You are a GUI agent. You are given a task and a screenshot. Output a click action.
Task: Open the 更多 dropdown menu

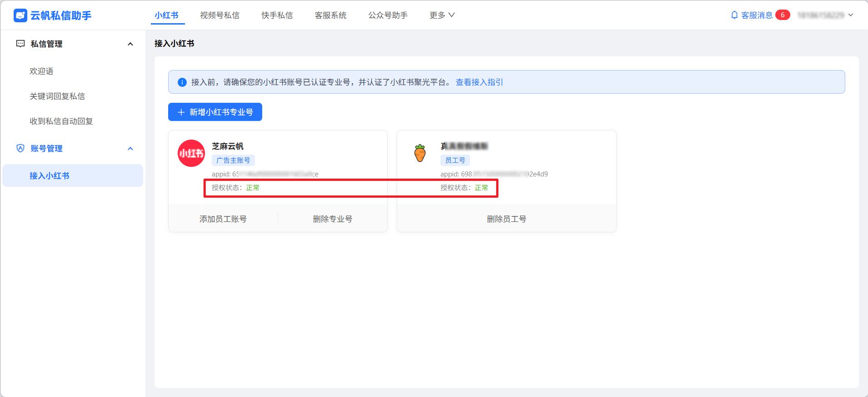coord(442,15)
